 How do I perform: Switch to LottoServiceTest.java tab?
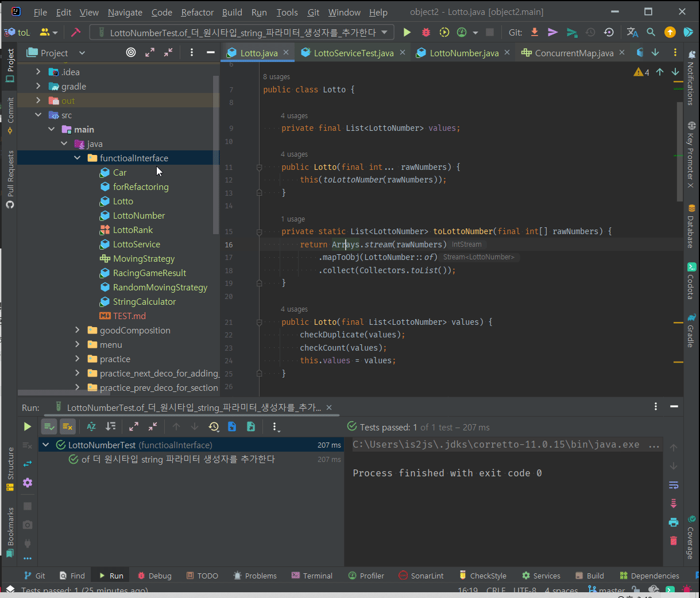353,53
